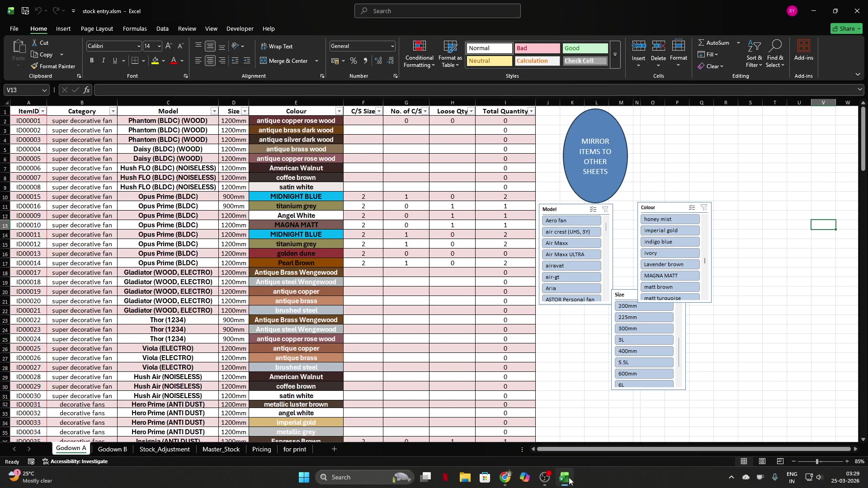Clear filter on Colour slicer
Image resolution: width=868 pixels, height=488 pixels.
pyautogui.click(x=704, y=207)
